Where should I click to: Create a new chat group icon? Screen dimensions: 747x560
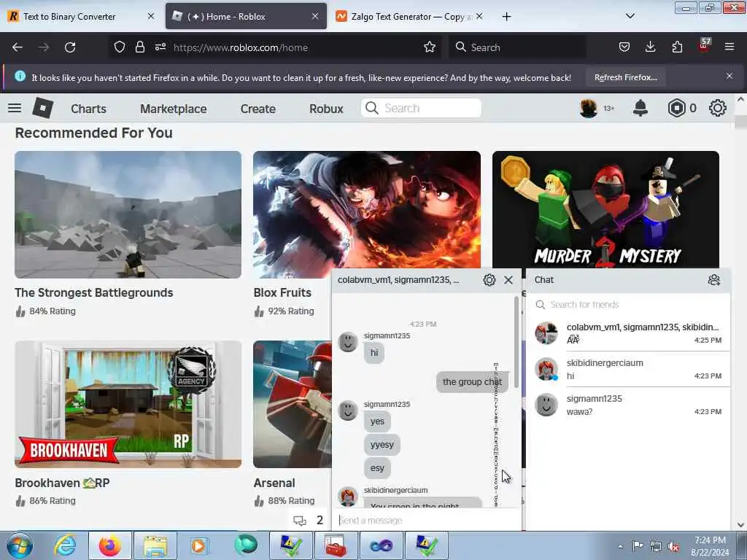[x=713, y=280]
